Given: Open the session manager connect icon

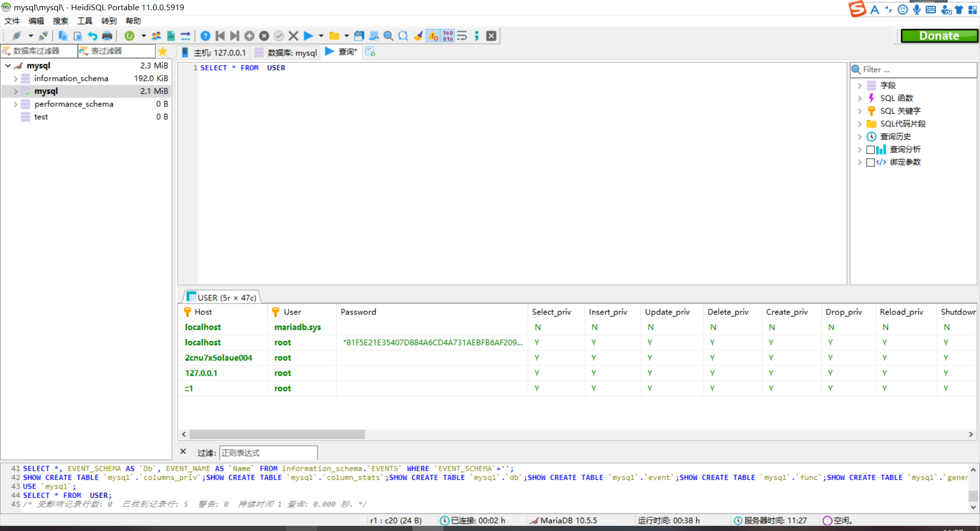Looking at the screenshot, I should pyautogui.click(x=16, y=36).
